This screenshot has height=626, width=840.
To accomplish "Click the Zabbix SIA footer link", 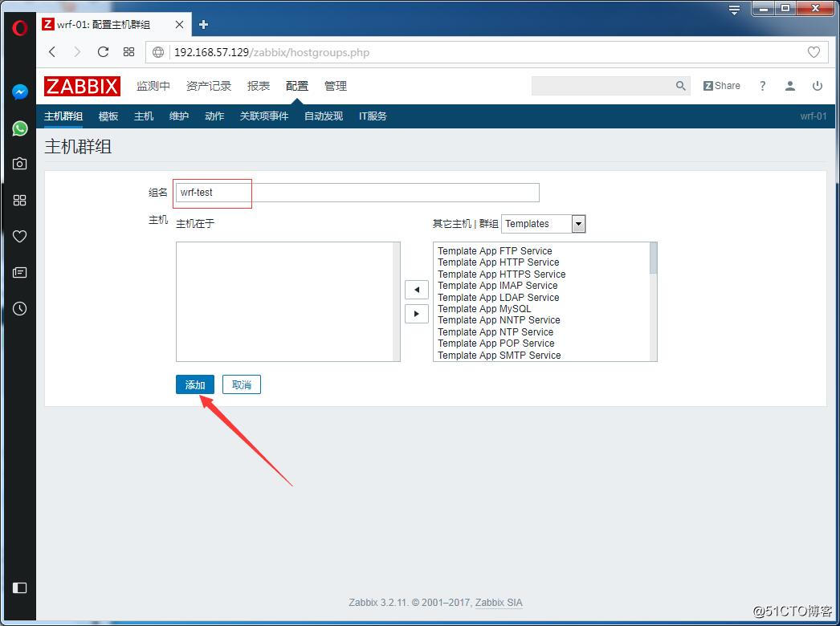I will 499,603.
